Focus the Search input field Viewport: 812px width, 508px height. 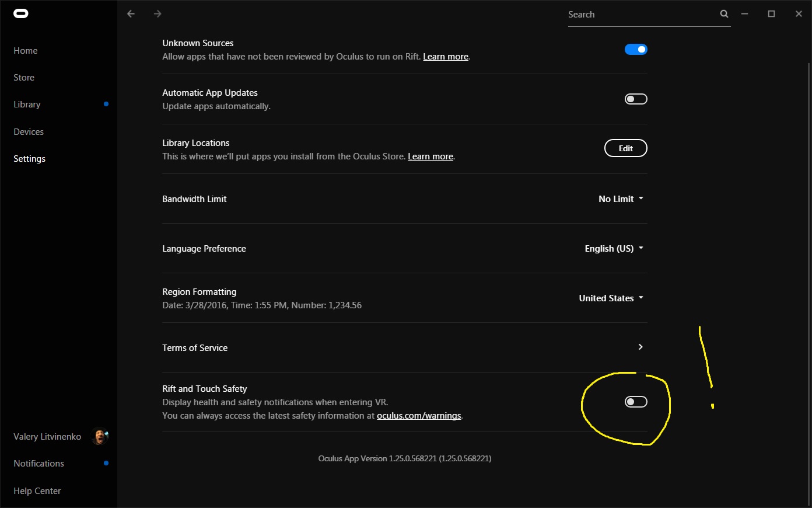point(642,15)
